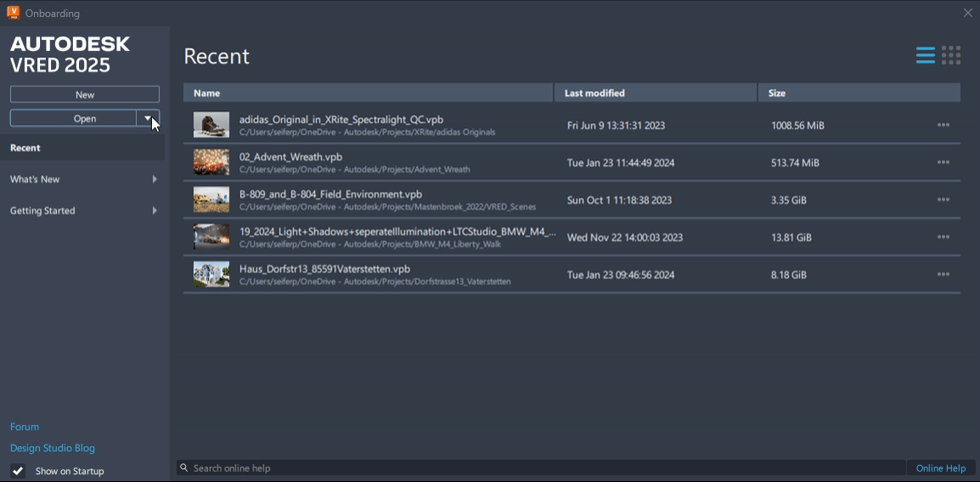Click the search magnifier icon in help bar
The width and height of the screenshot is (980, 482).
[x=183, y=468]
